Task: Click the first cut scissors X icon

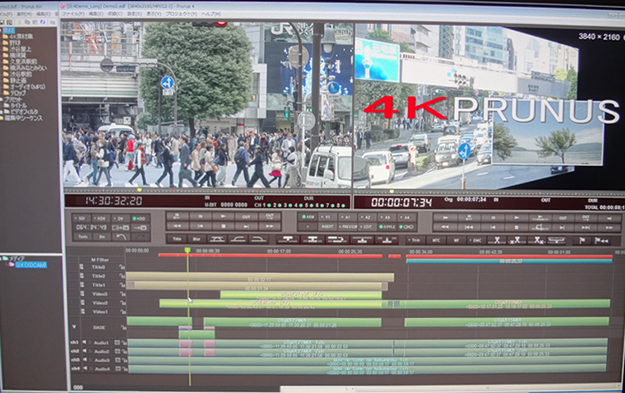Action: tap(497, 240)
